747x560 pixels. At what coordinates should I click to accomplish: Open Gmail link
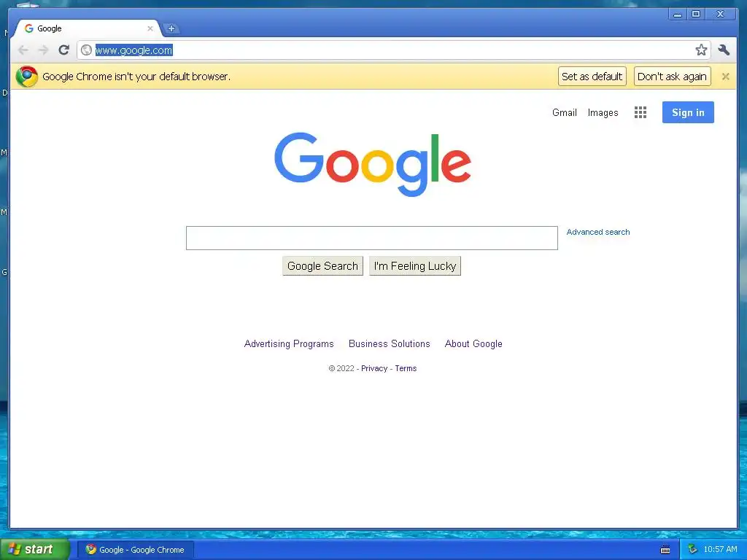click(x=564, y=113)
